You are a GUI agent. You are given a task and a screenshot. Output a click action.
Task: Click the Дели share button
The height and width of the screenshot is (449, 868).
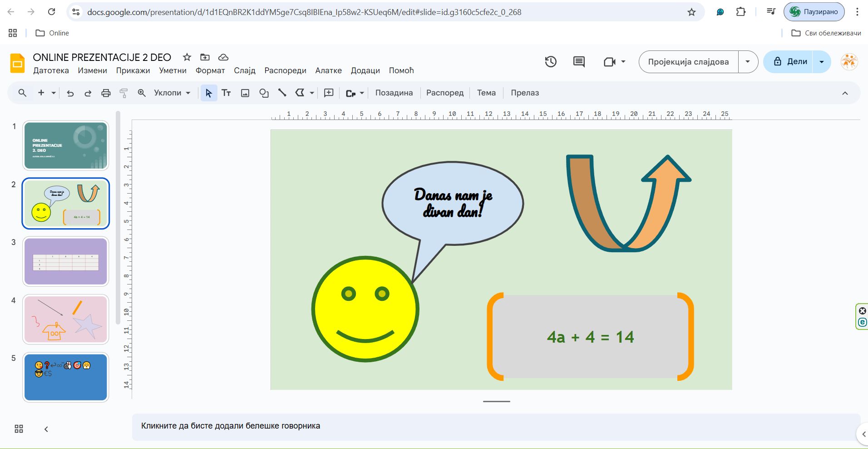pyautogui.click(x=790, y=62)
